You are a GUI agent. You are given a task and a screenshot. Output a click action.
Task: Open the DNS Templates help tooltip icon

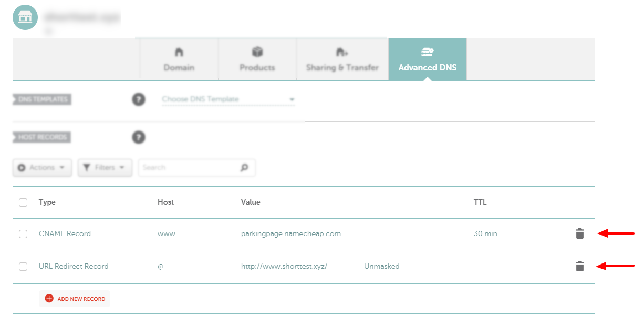click(x=138, y=99)
